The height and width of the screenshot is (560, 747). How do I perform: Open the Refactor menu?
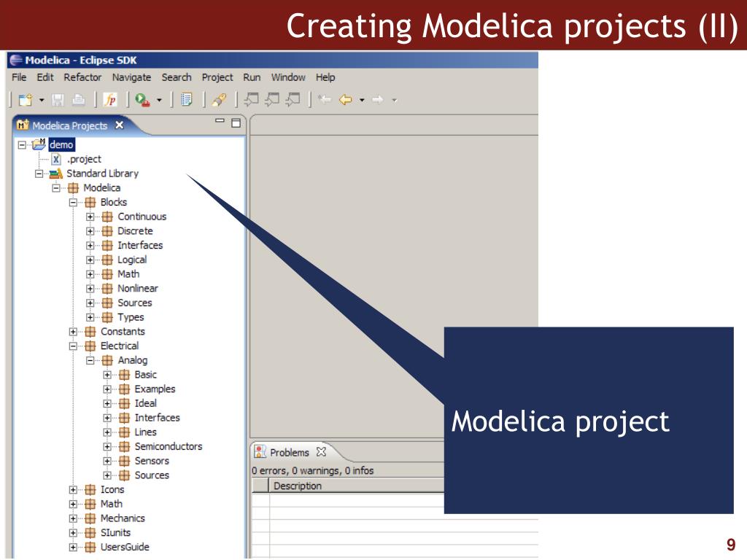pyautogui.click(x=83, y=77)
